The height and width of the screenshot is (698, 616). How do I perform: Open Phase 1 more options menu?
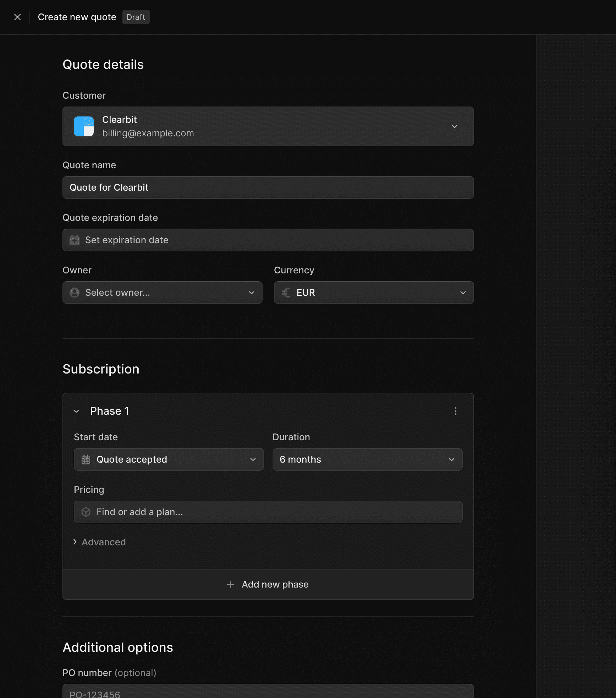(456, 411)
